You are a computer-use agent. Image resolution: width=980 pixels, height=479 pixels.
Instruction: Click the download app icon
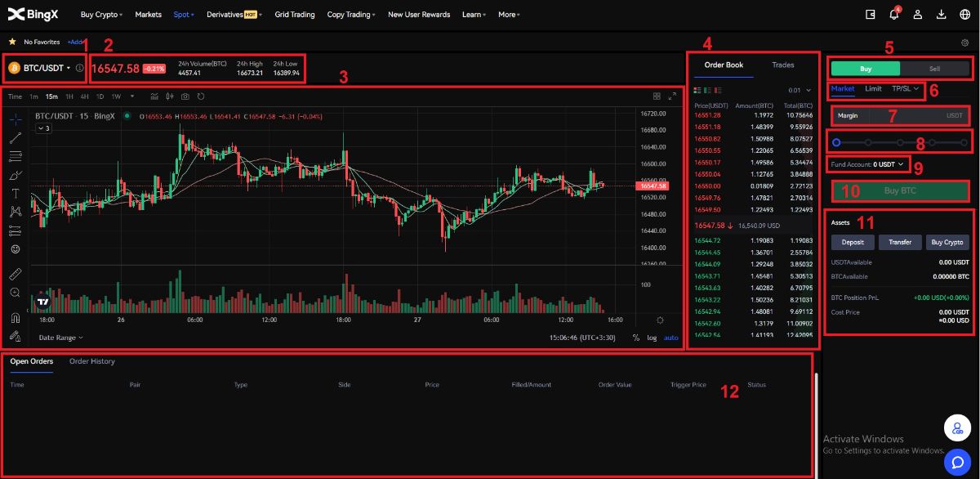pyautogui.click(x=942, y=14)
